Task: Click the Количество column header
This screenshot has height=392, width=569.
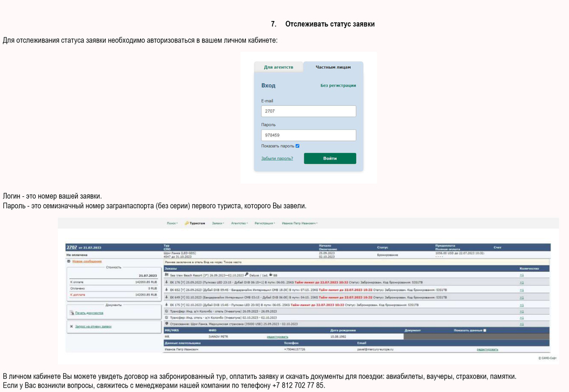Action: (x=529, y=269)
